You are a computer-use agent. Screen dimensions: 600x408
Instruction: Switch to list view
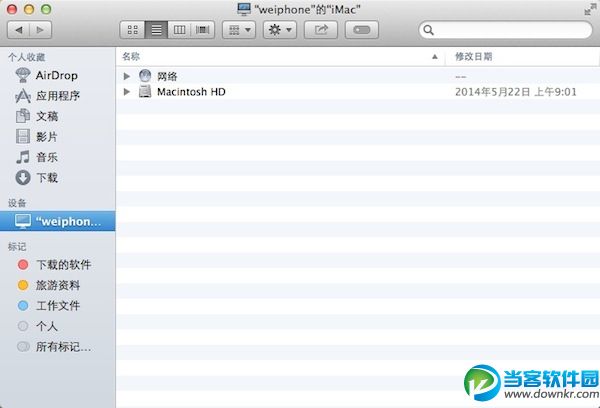click(156, 30)
